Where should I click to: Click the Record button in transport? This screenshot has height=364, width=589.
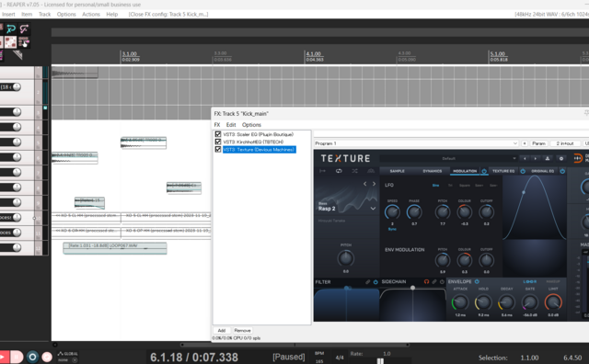click(32, 357)
